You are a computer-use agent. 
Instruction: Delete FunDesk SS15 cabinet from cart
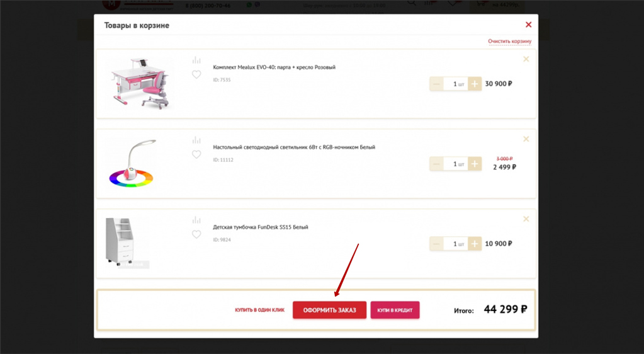(x=526, y=219)
